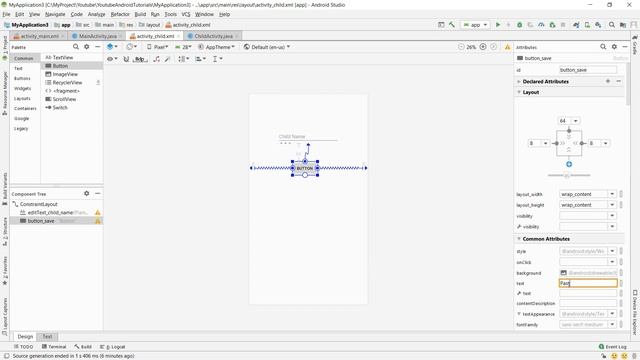The image size is (640, 360).
Task: Expand textAppearance attribute
Action: coord(519,314)
